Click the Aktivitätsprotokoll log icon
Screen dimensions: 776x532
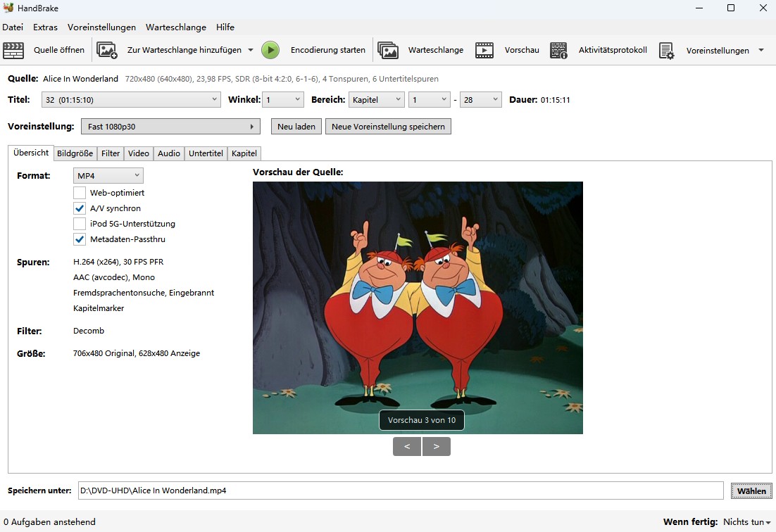coord(558,50)
